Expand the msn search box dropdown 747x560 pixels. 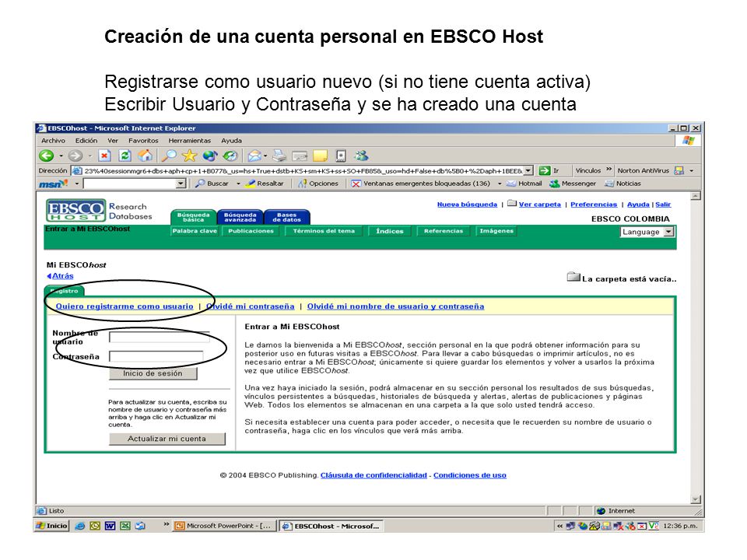[181, 184]
